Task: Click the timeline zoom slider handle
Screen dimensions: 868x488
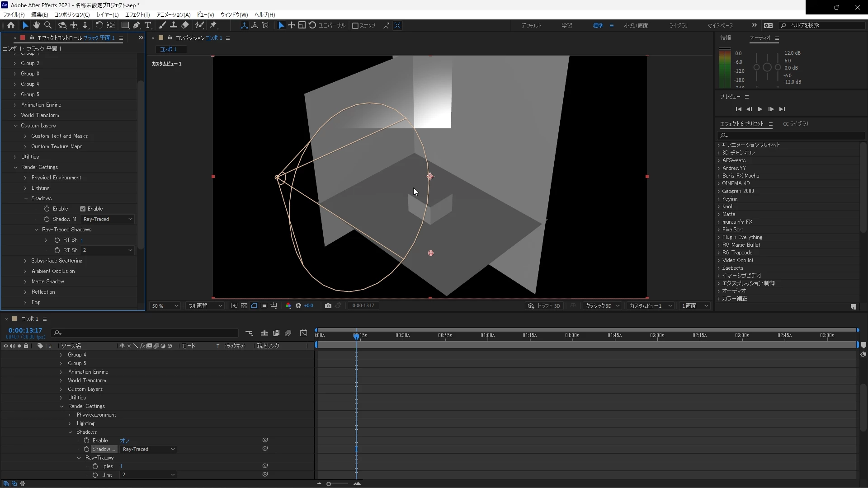Action: click(329, 484)
